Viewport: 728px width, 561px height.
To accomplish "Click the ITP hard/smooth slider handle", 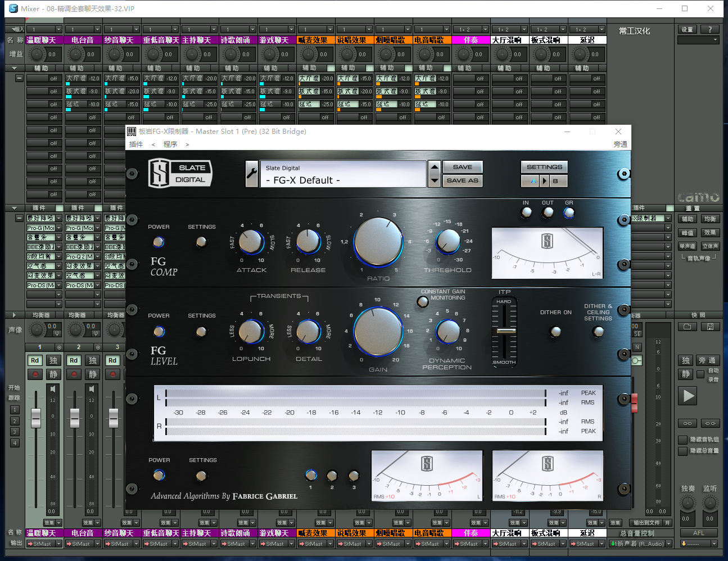I will [505, 331].
